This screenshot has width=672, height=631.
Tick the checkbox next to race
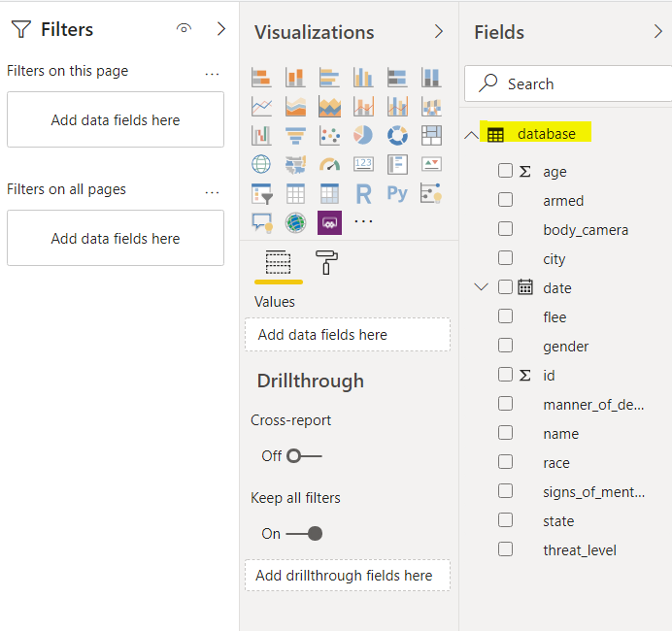click(505, 462)
